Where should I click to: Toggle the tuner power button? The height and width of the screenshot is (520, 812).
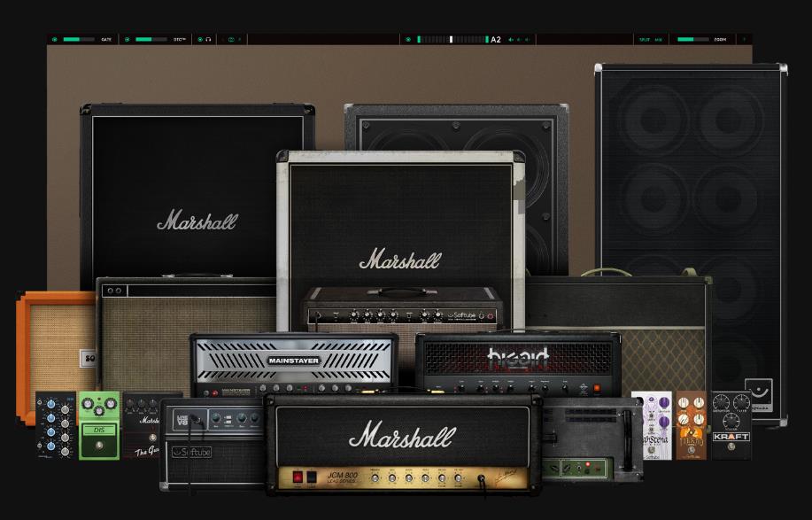408,39
